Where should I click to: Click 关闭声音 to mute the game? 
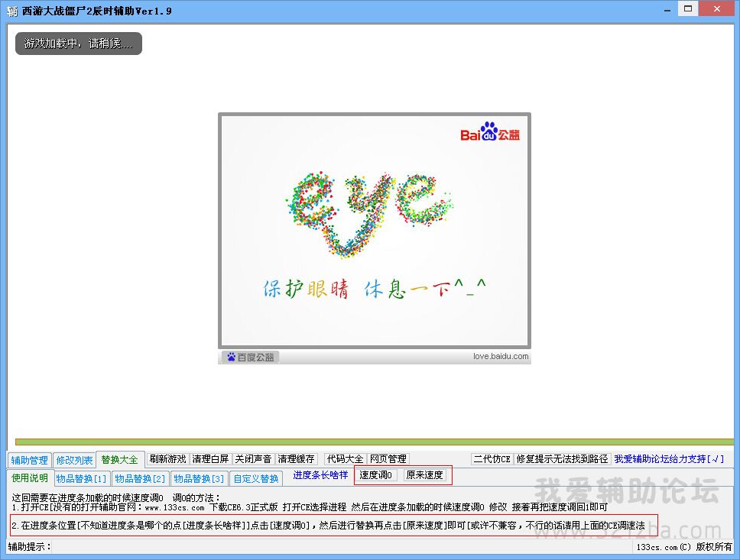pyautogui.click(x=254, y=459)
